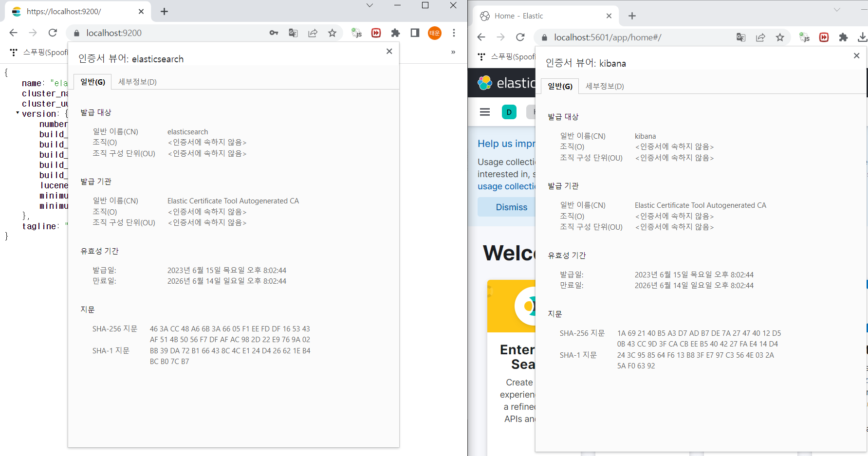
Task: Click the Kibana address bar URL
Action: click(x=608, y=37)
